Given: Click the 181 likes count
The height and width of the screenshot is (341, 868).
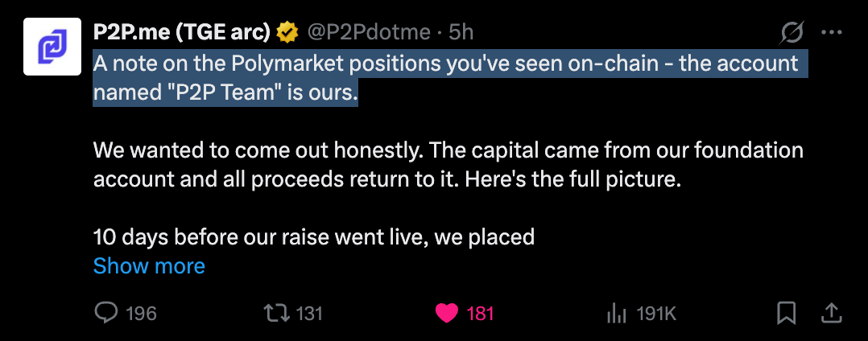Looking at the screenshot, I should pos(480,313).
